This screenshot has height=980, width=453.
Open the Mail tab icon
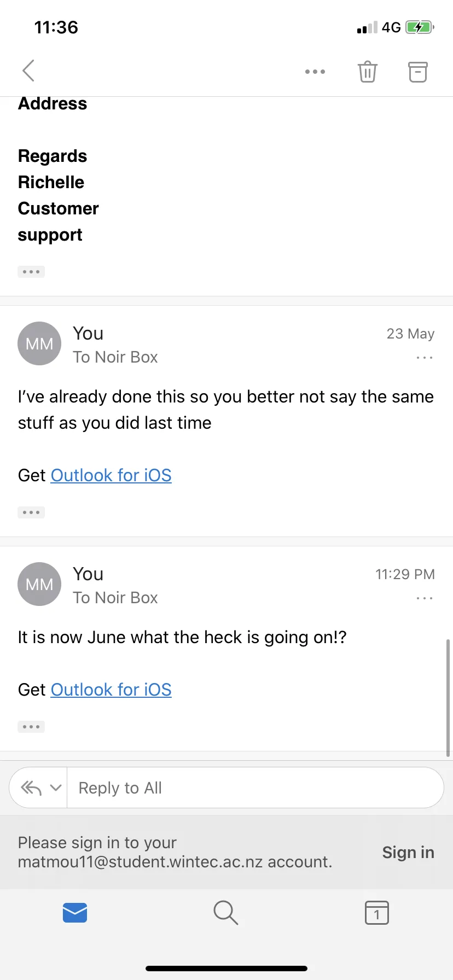[x=75, y=912]
